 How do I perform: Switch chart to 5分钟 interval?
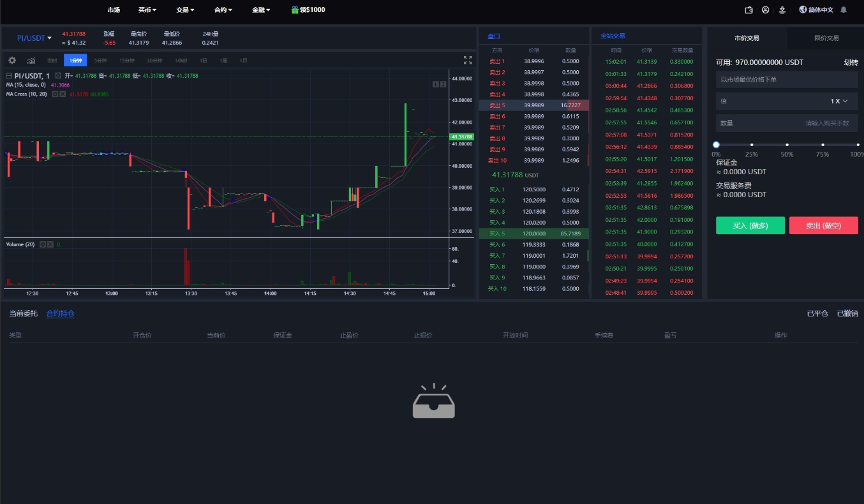(100, 61)
